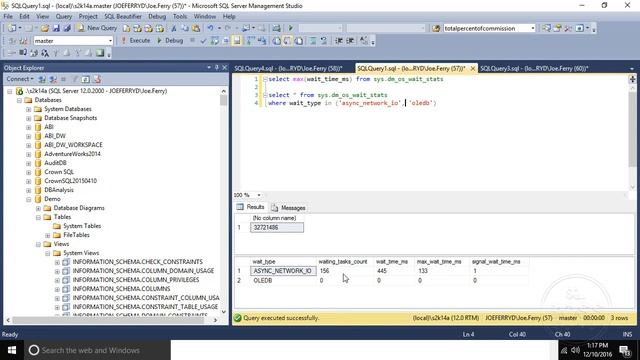Click the taskbar volume speaker icon
The height and width of the screenshot is (360, 640).
coord(576,350)
